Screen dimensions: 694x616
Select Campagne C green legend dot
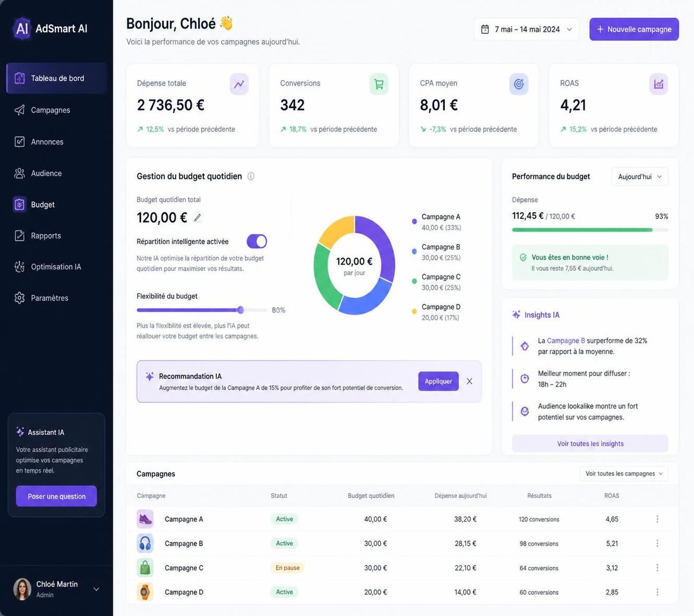415,281
